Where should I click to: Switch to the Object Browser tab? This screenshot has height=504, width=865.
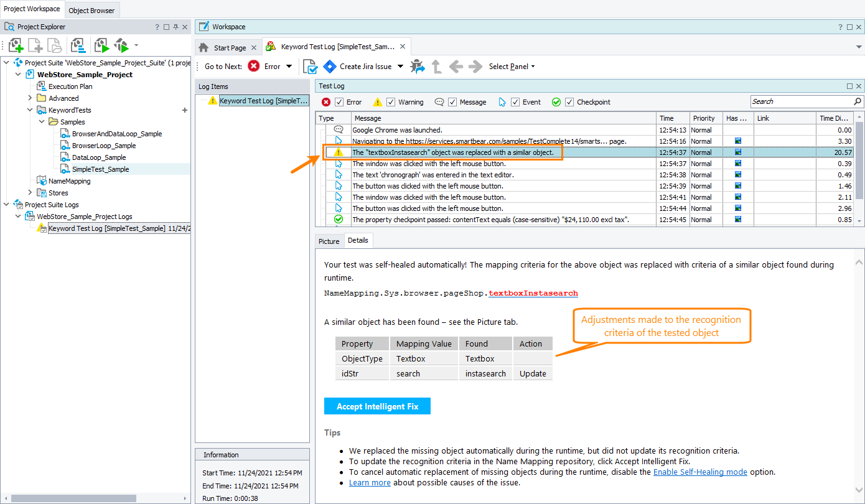[x=91, y=10]
